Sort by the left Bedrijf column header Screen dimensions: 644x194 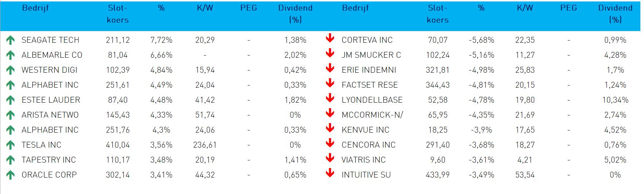tap(35, 8)
